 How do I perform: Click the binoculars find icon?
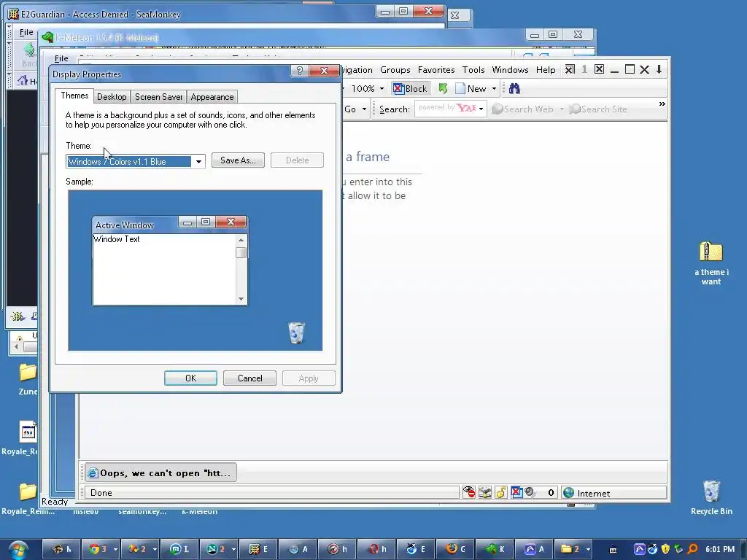[514, 88]
